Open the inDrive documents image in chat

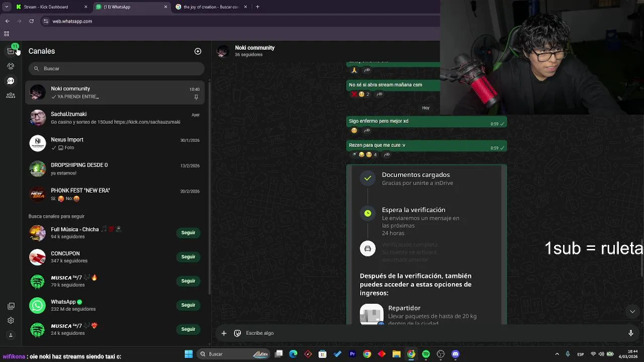coord(426,245)
